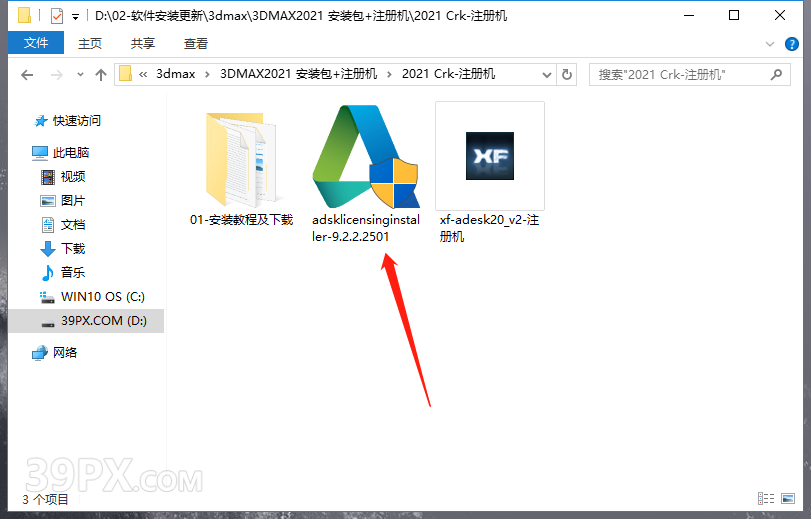Click the 下载 blue arrow icon
Screen dimensions: 811x519
point(48,249)
